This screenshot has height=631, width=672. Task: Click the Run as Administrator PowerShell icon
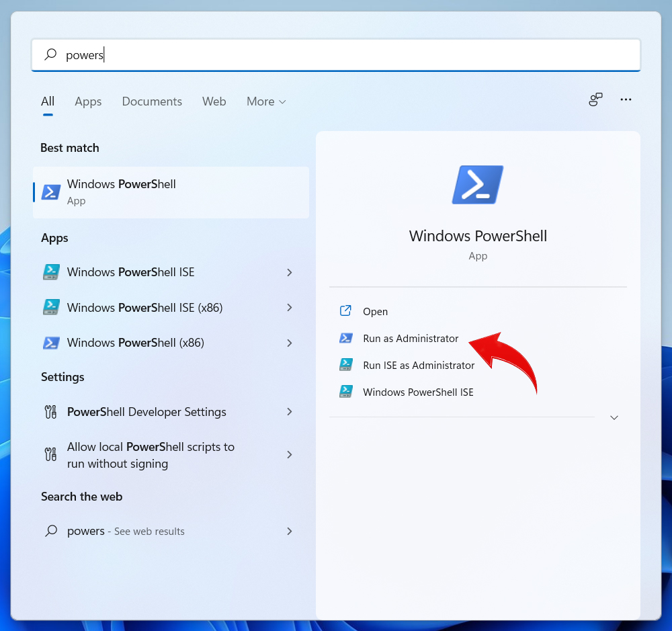346,338
